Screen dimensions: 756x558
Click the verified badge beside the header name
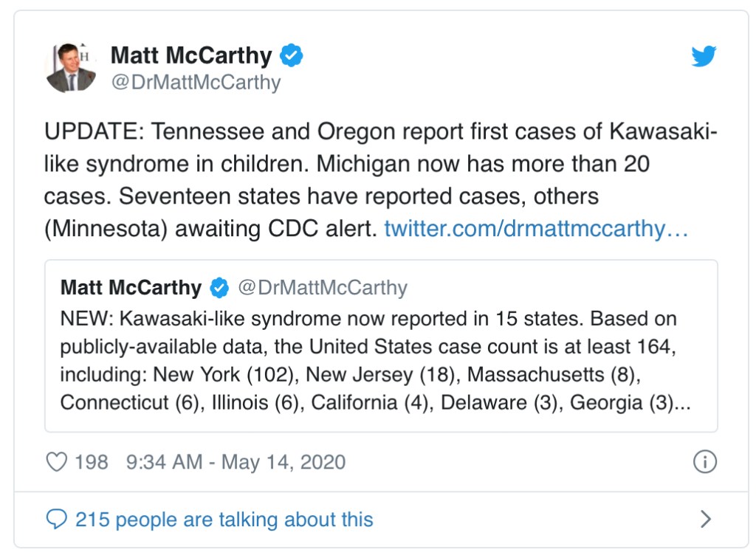coord(291,55)
